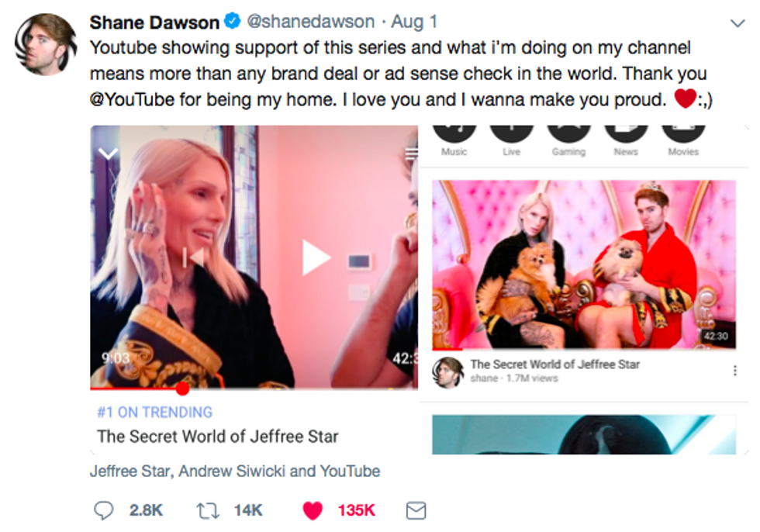
Task: Select the Movies category icon
Action: 683,141
